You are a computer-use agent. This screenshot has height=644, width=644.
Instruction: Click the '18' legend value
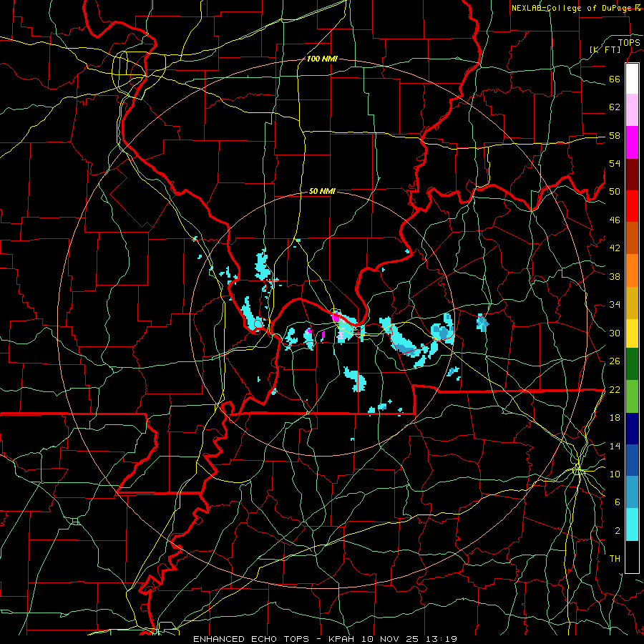pyautogui.click(x=615, y=418)
